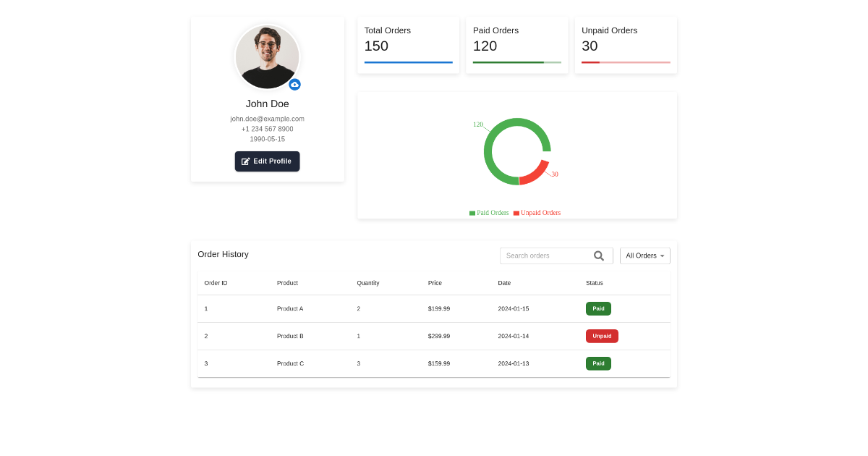The image size is (868, 456).
Task: Click the blue progress bar under Total Orders
Action: click(408, 63)
